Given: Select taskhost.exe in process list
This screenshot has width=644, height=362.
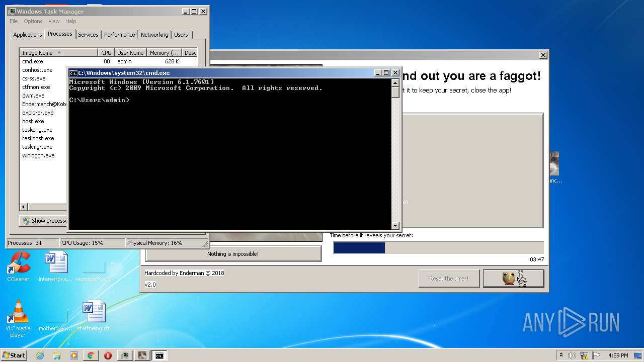Looking at the screenshot, I should click(x=38, y=138).
